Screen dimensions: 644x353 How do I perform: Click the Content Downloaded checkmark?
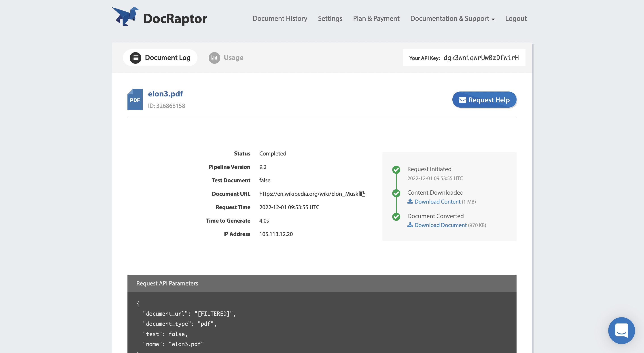tap(396, 193)
